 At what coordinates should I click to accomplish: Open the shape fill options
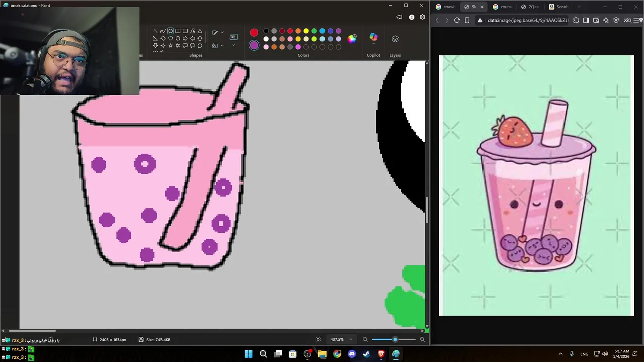218,45
